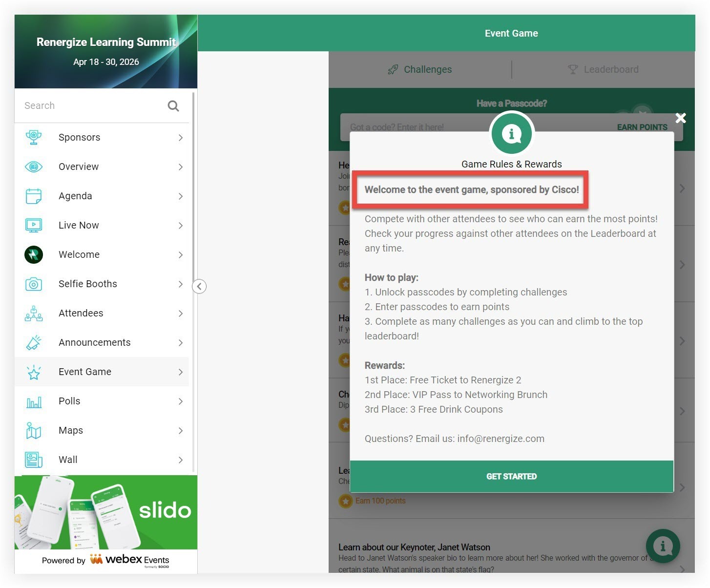Image resolution: width=710 pixels, height=588 pixels.
Task: Expand Agenda with its chevron
Action: pos(181,196)
